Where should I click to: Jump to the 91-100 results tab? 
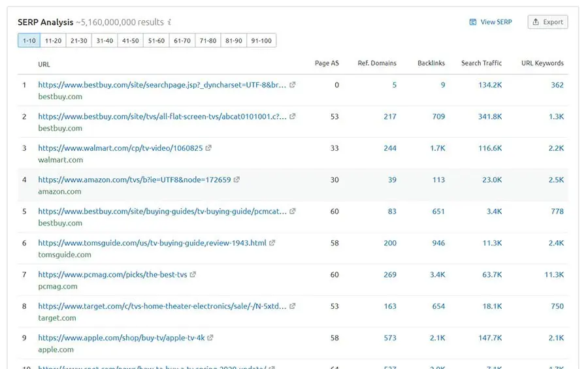point(261,40)
